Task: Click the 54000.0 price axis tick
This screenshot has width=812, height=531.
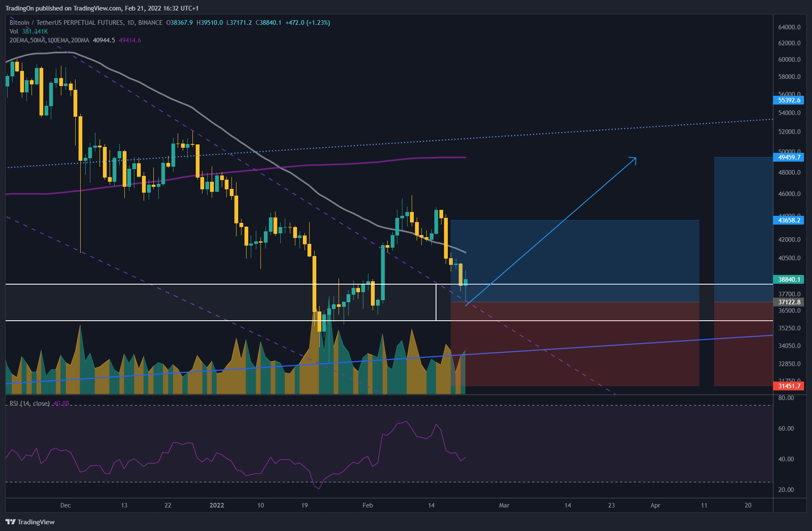Action: click(789, 112)
